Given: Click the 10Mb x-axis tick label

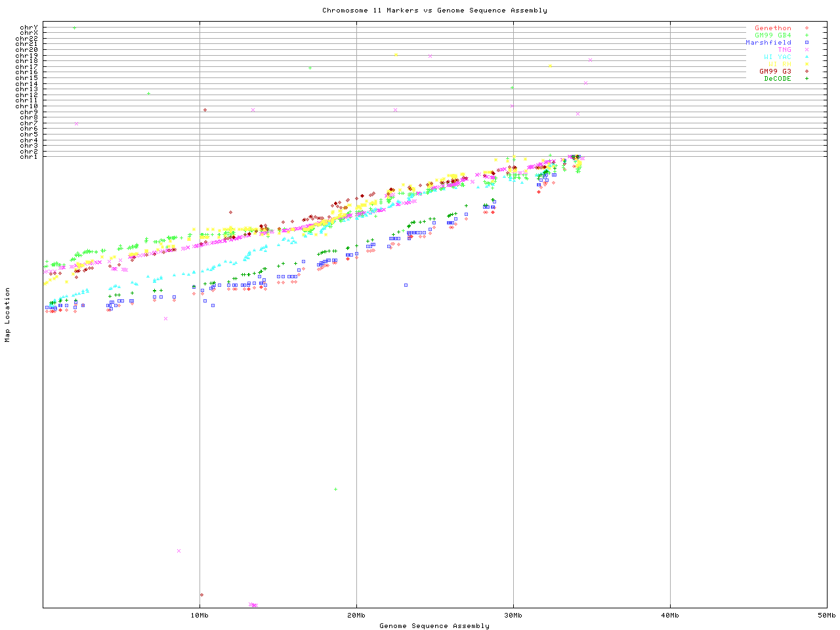Looking at the screenshot, I should [199, 616].
